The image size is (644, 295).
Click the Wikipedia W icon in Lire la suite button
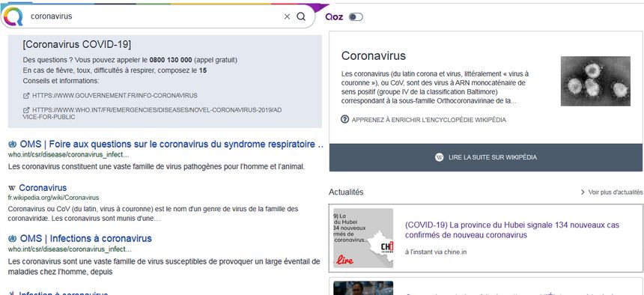click(440, 157)
